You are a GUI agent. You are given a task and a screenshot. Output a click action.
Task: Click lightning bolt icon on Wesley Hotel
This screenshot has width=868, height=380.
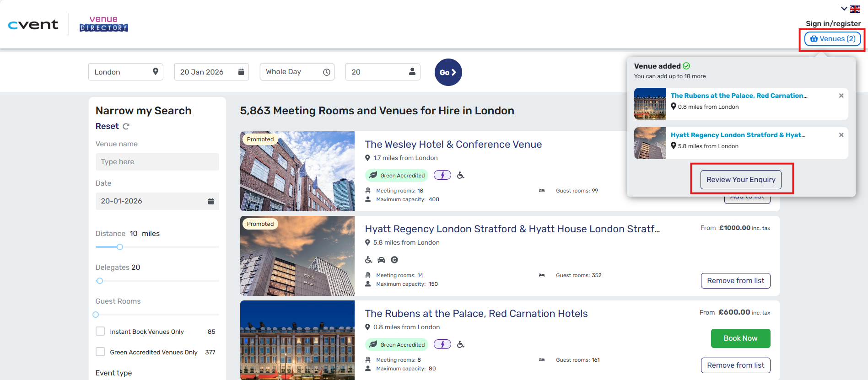click(442, 175)
